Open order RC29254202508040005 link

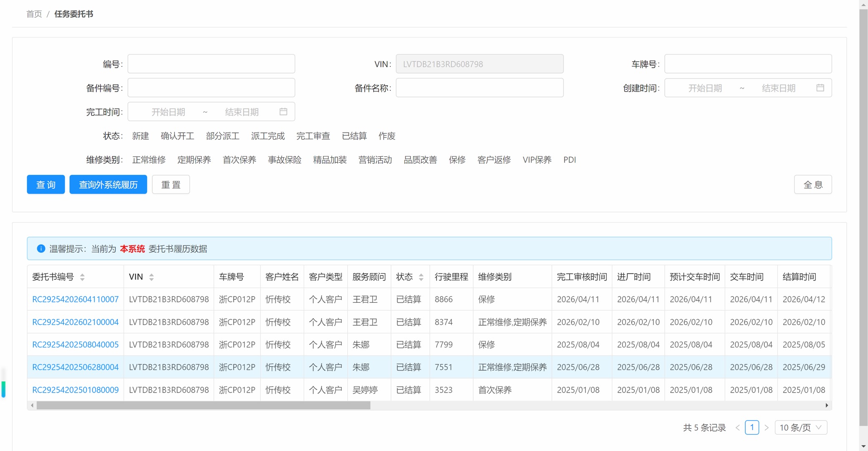tap(76, 345)
